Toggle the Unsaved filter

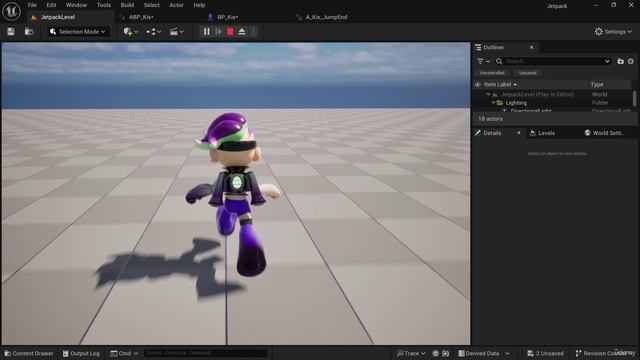coord(528,73)
